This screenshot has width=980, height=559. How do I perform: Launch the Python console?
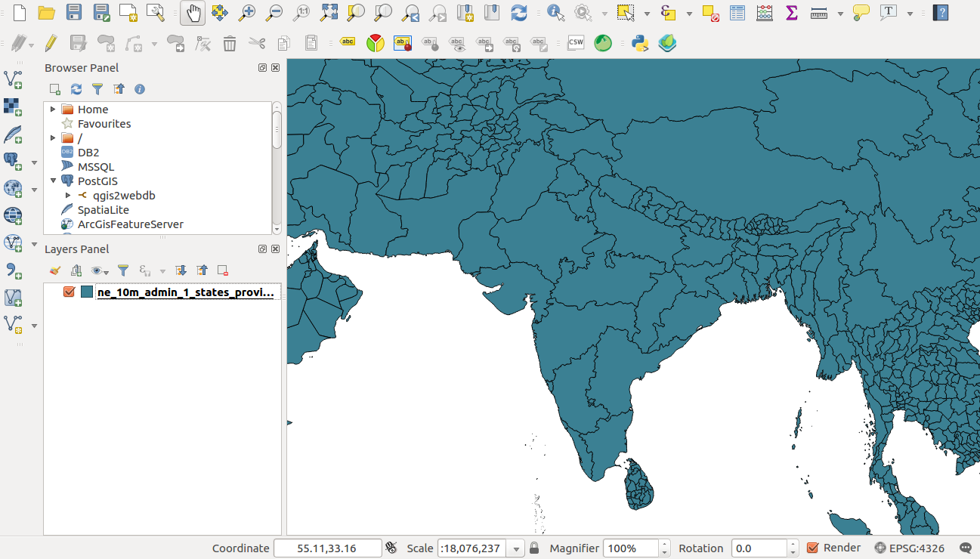(640, 43)
